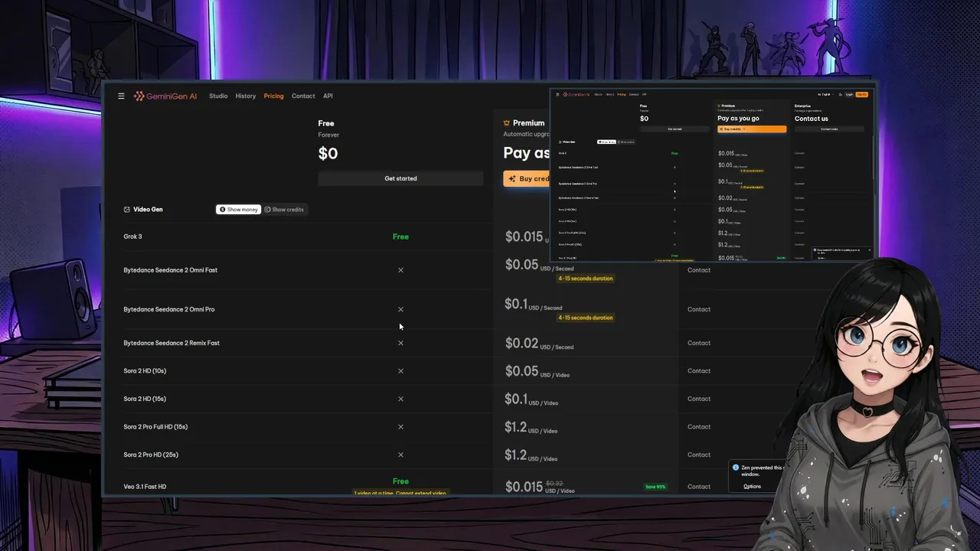Screen dimensions: 980x551
Task: Click Contact link in Seedance 2 Remix Fast row
Action: pos(699,343)
